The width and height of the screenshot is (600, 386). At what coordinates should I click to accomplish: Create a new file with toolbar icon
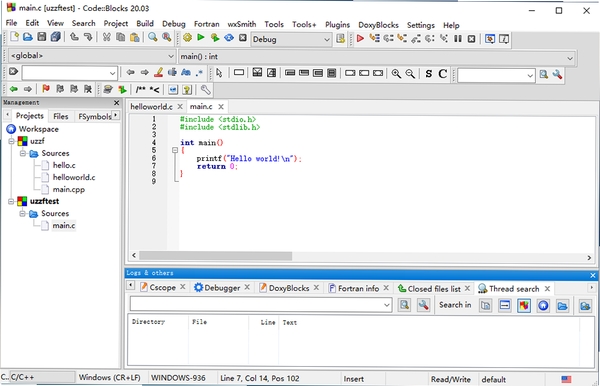(15, 37)
